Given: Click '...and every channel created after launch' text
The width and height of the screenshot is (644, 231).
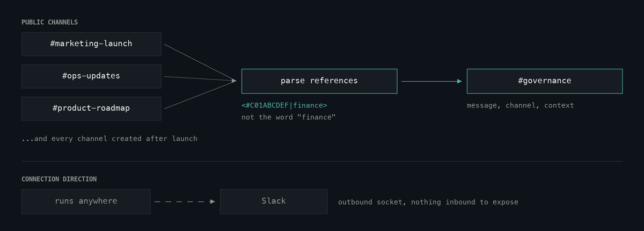Looking at the screenshot, I should [109, 139].
